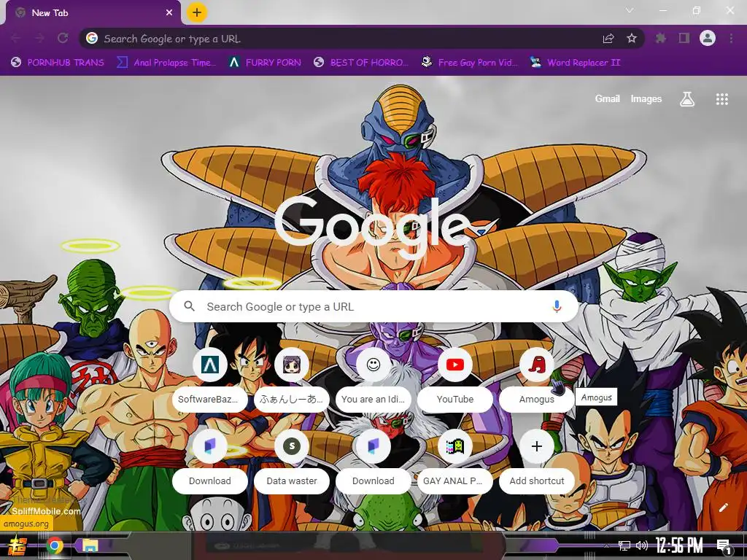Image resolution: width=747 pixels, height=560 pixels.
Task: Open the taskbar clock showing 12:56 PM
Action: coord(679,545)
